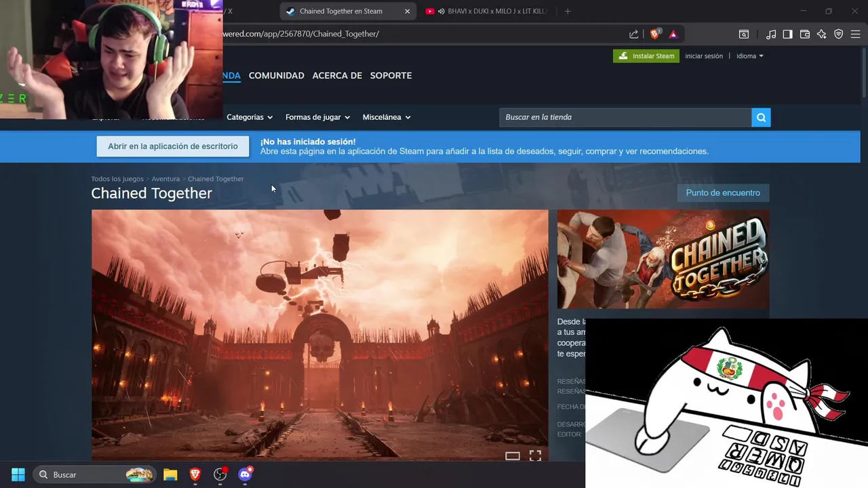Screen dimensions: 868x488
Task: Open Discord from the taskbar
Action: tap(245, 474)
